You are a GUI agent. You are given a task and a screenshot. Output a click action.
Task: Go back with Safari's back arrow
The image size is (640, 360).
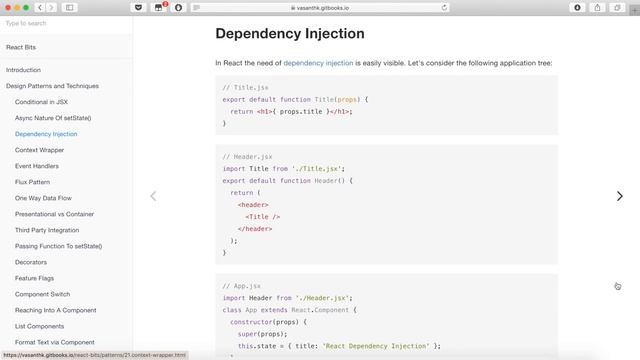tap(40, 7)
